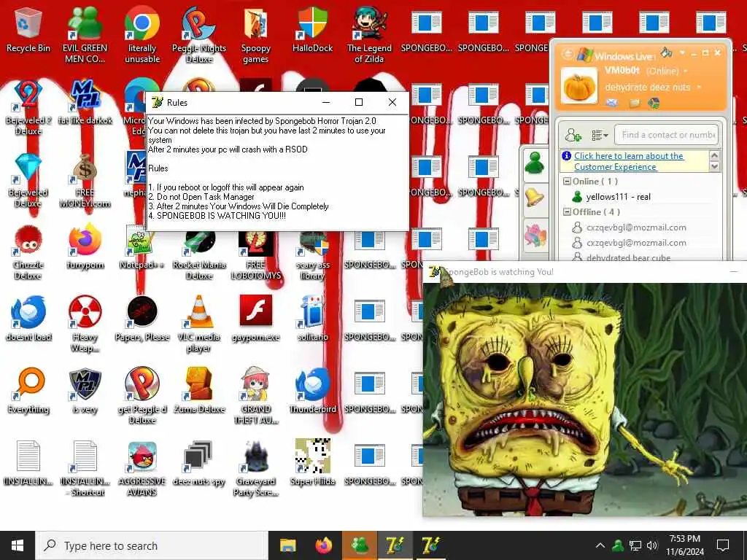Image resolution: width=747 pixels, height=560 pixels.
Task: Collapse the Online ( 1 ) group
Action: (x=567, y=182)
